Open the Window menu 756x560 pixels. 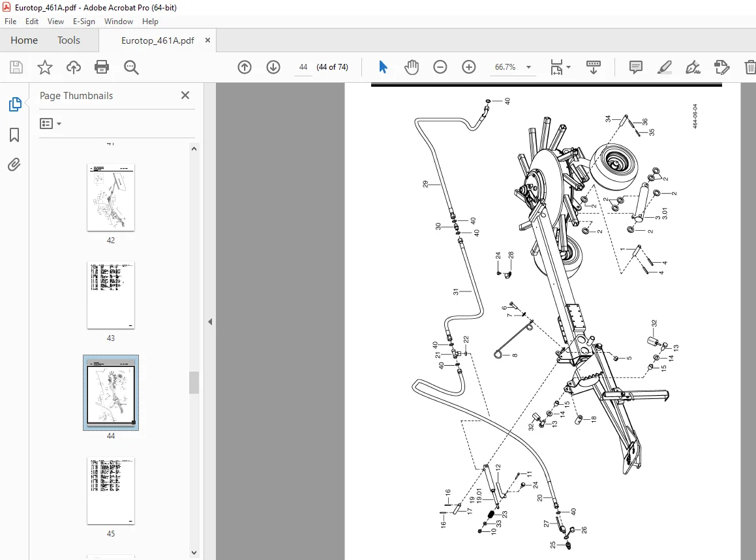(119, 22)
